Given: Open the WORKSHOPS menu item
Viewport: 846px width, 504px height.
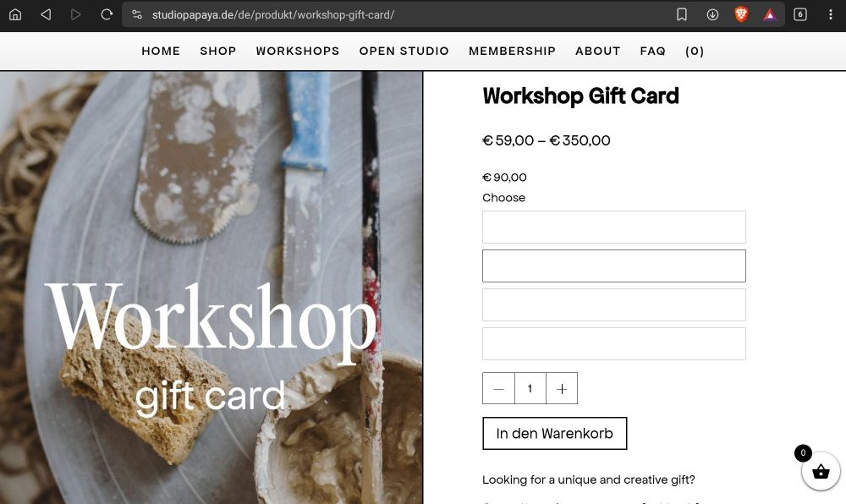Looking at the screenshot, I should click(x=298, y=52).
